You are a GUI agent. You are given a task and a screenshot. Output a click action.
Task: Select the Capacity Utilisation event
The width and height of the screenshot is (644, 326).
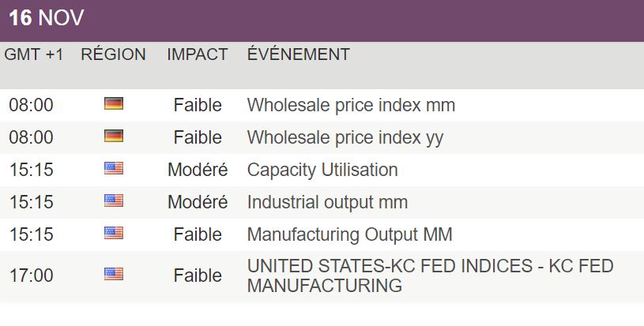coord(322,170)
